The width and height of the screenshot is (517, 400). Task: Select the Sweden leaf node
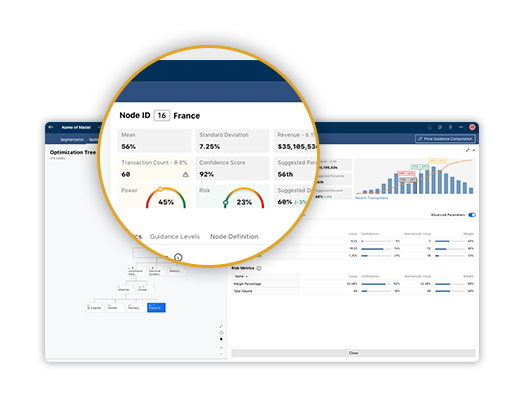click(114, 307)
